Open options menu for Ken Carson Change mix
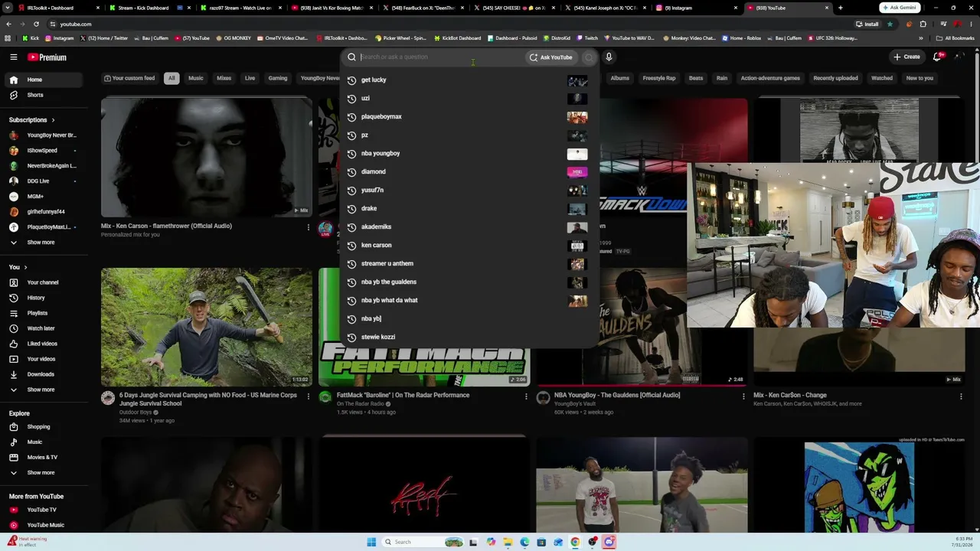 coord(960,396)
